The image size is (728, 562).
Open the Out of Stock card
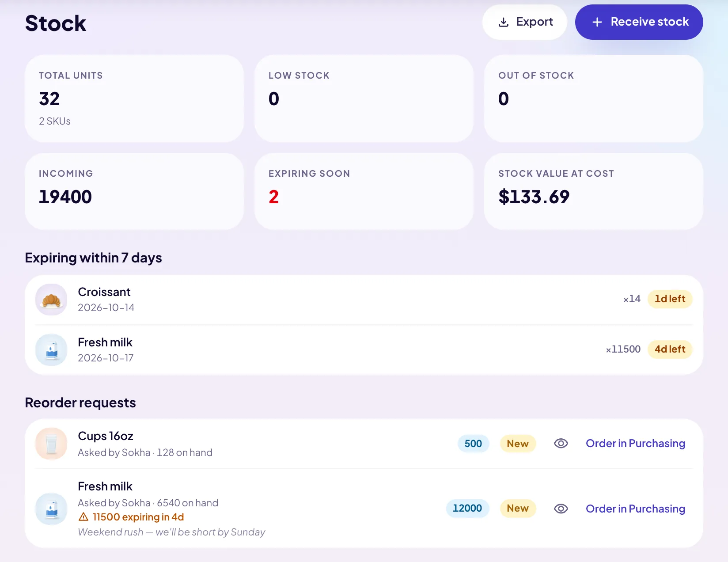coord(594,99)
